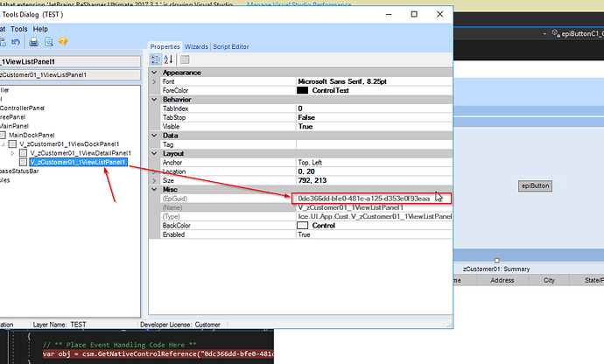Click the BackColor Control swatch

302,226
